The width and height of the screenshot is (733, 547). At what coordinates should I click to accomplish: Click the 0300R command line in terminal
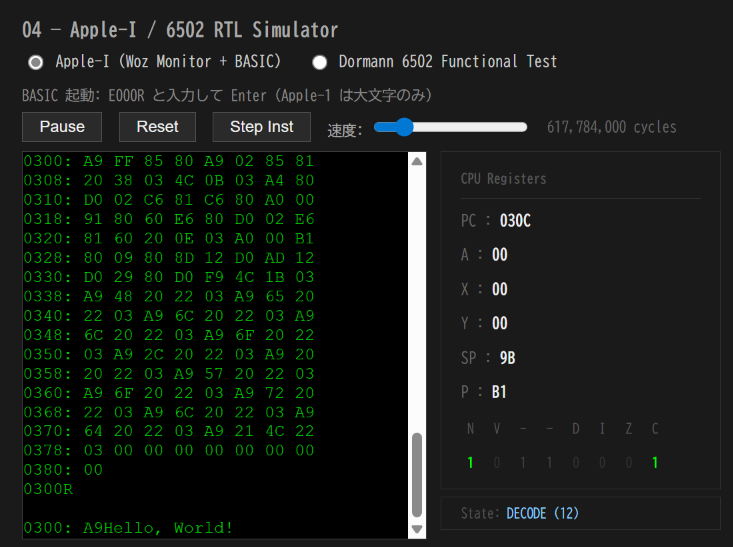click(48, 489)
